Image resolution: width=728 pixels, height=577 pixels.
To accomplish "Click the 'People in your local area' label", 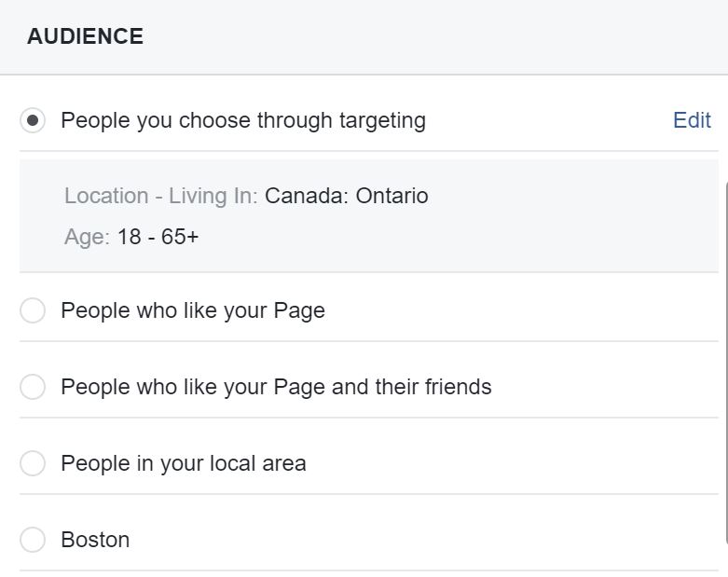I will (x=184, y=463).
